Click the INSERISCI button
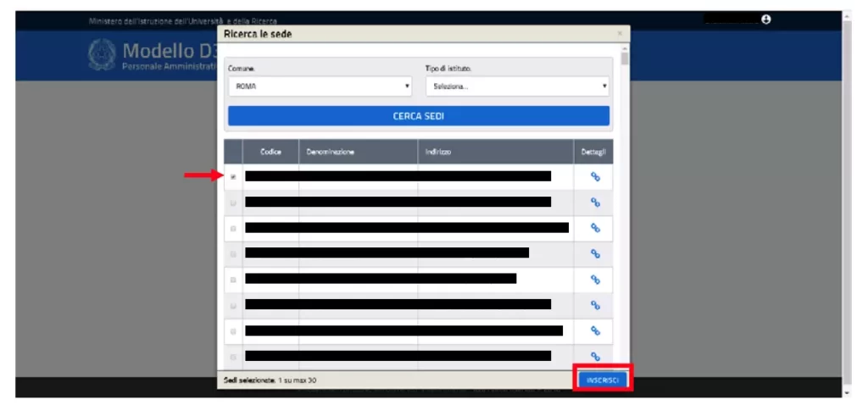 (x=603, y=380)
